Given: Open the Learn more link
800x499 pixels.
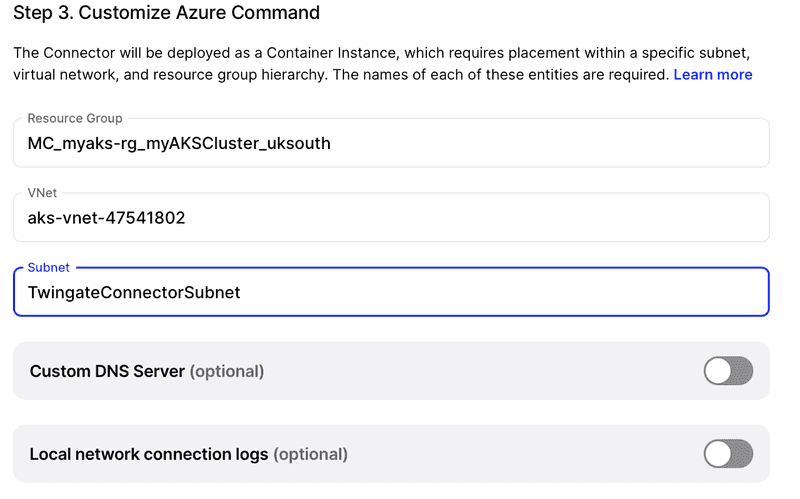Looking at the screenshot, I should click(x=712, y=74).
